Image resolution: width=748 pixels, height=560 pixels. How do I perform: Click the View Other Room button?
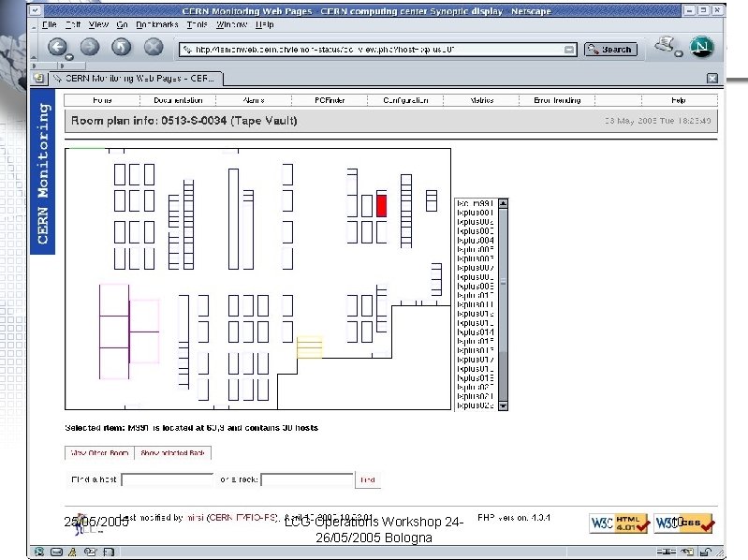99,452
